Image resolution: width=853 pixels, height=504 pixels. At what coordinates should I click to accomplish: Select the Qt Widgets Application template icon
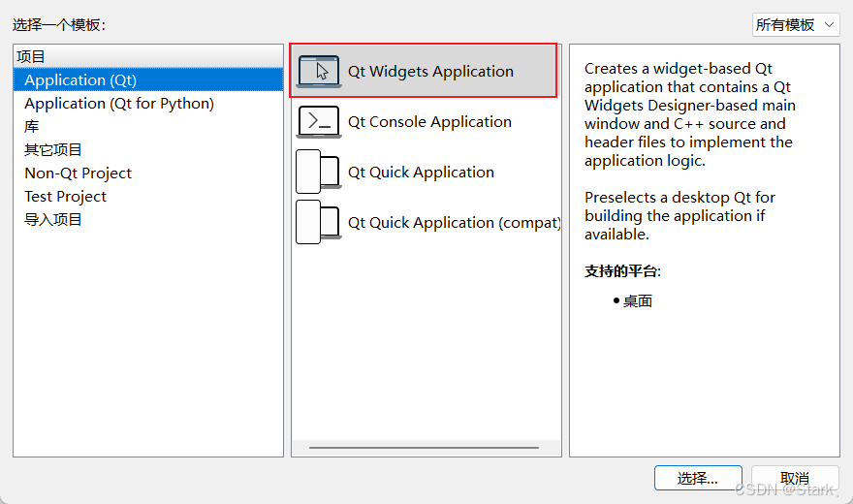click(x=319, y=71)
